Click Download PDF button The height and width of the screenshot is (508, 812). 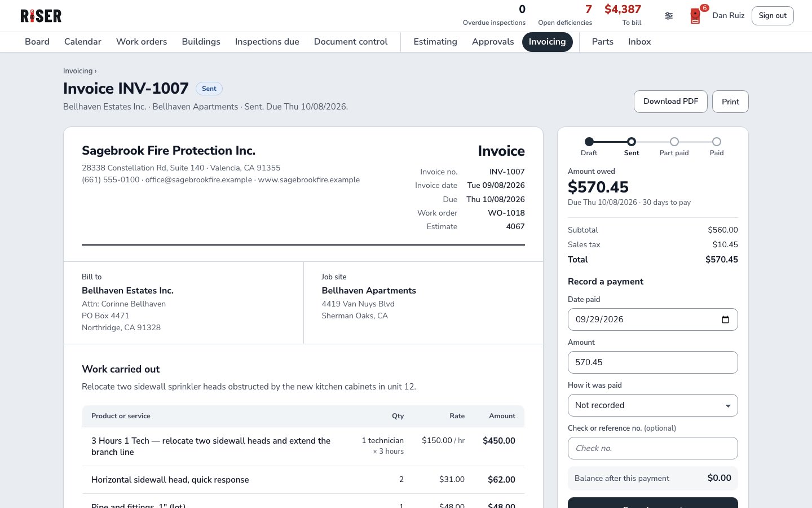click(670, 102)
